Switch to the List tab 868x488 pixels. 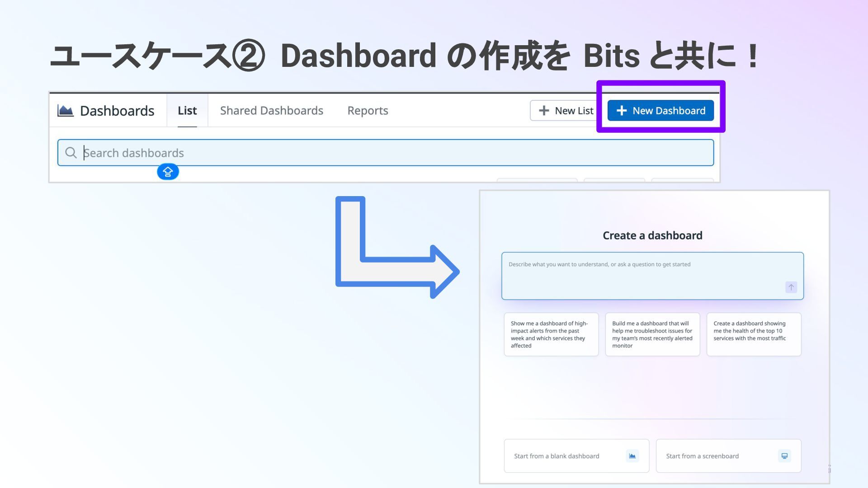tap(187, 111)
